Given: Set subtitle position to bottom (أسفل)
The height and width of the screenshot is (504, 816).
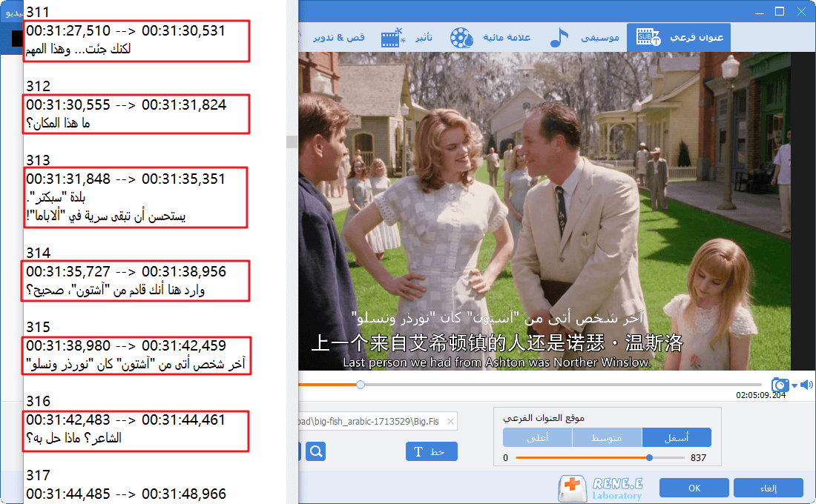Looking at the screenshot, I should tap(677, 437).
